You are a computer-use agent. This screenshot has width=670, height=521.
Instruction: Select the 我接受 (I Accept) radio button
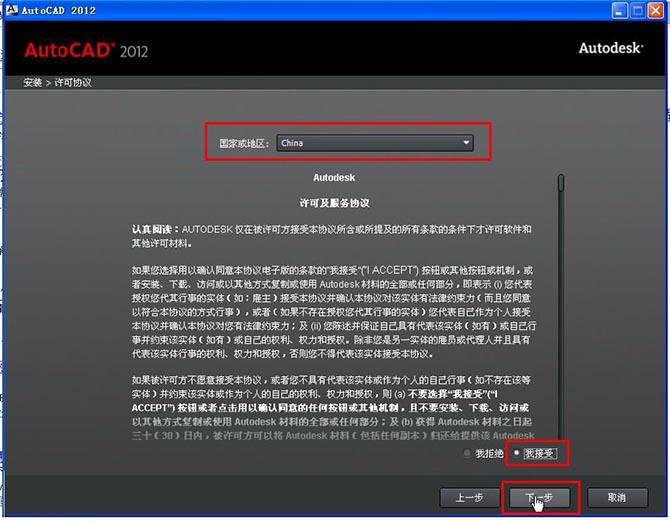click(x=517, y=453)
